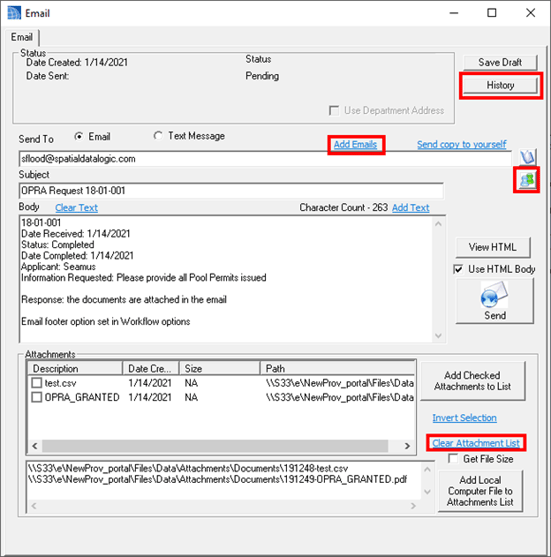Click the Clear Text link
Image resolution: width=551 pixels, height=557 pixels.
point(76,207)
